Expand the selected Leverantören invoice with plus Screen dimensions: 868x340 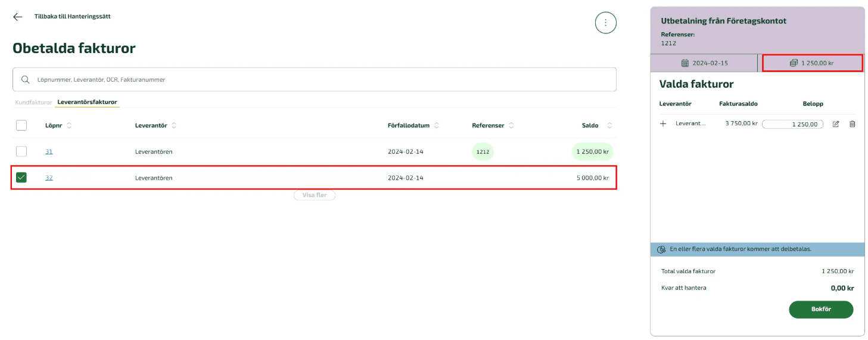[663, 124]
